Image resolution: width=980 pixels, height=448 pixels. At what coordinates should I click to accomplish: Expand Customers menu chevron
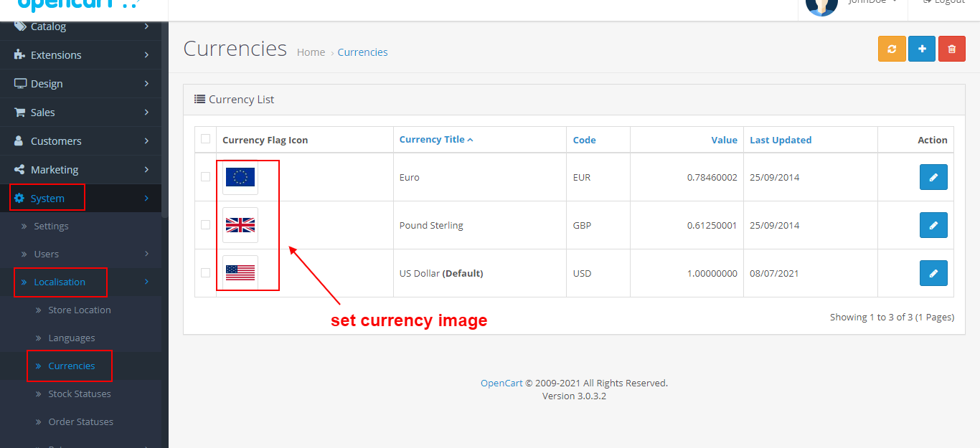[146, 141]
